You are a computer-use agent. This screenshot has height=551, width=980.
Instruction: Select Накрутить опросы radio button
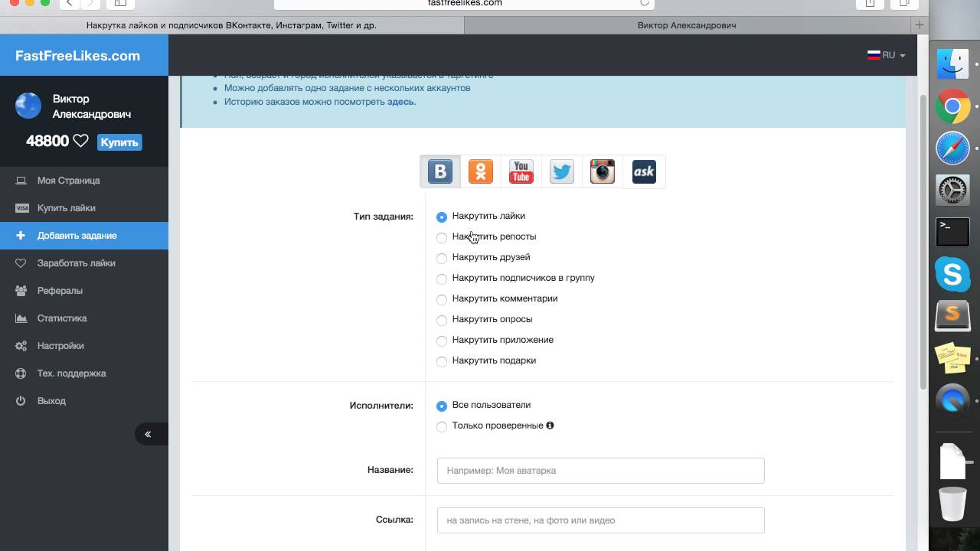coord(442,320)
